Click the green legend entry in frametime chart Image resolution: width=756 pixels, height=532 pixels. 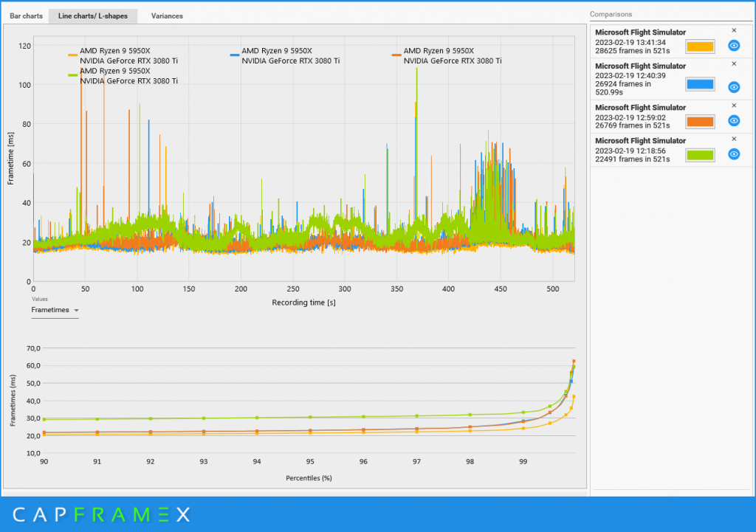point(123,76)
